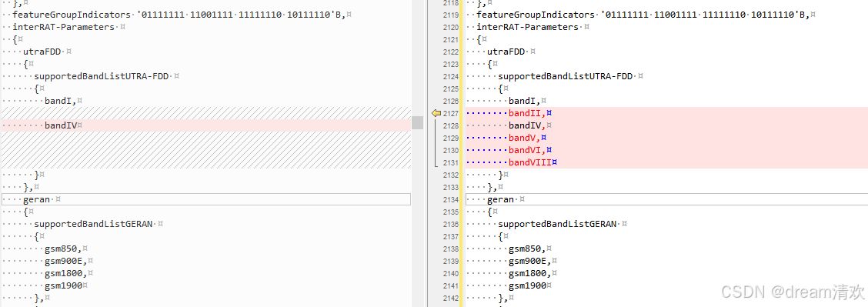This screenshot has height=307, width=868.
Task: Select gsm1900 in the left pane
Action: (64, 285)
